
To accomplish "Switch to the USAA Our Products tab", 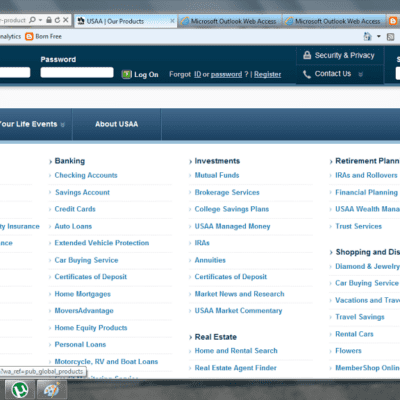I will 125,21.
